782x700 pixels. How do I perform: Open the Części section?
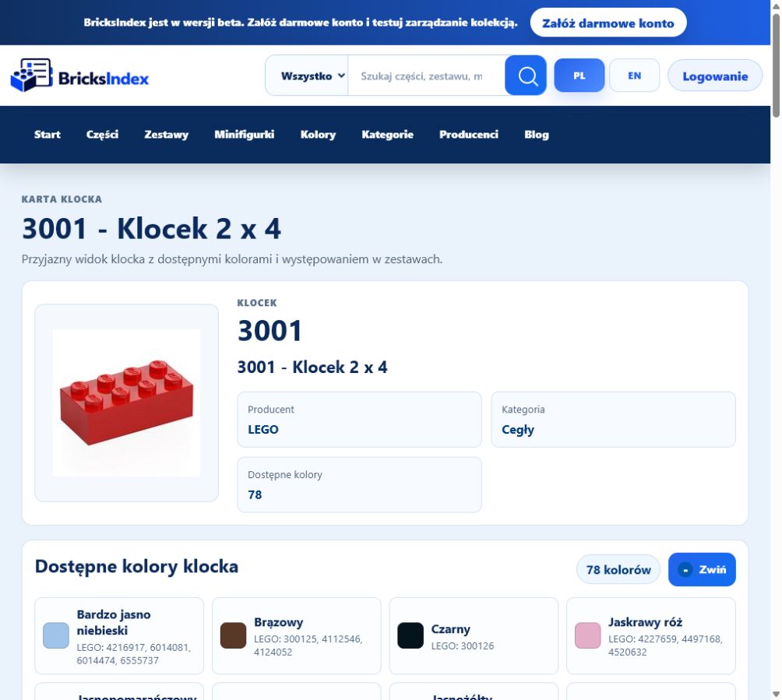tap(102, 135)
